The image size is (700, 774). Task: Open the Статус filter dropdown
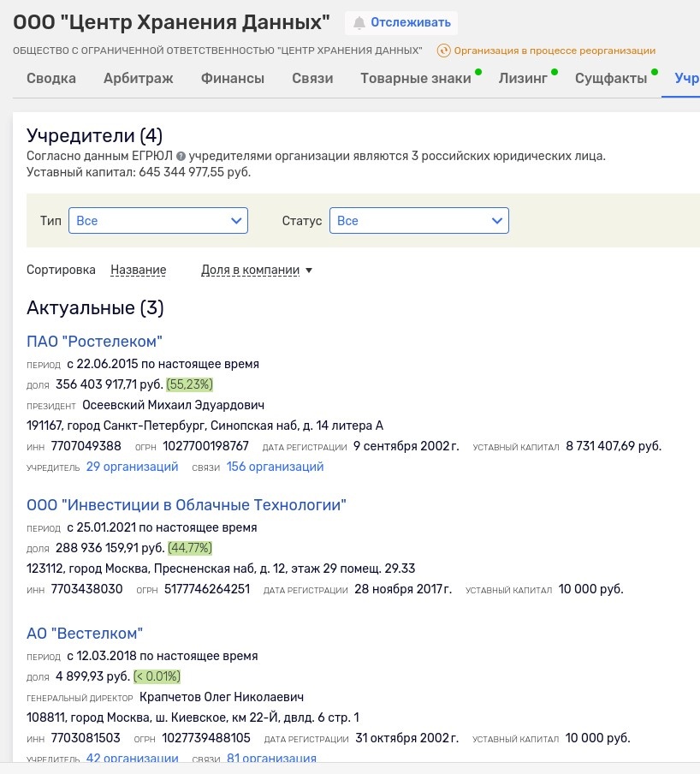(x=418, y=221)
